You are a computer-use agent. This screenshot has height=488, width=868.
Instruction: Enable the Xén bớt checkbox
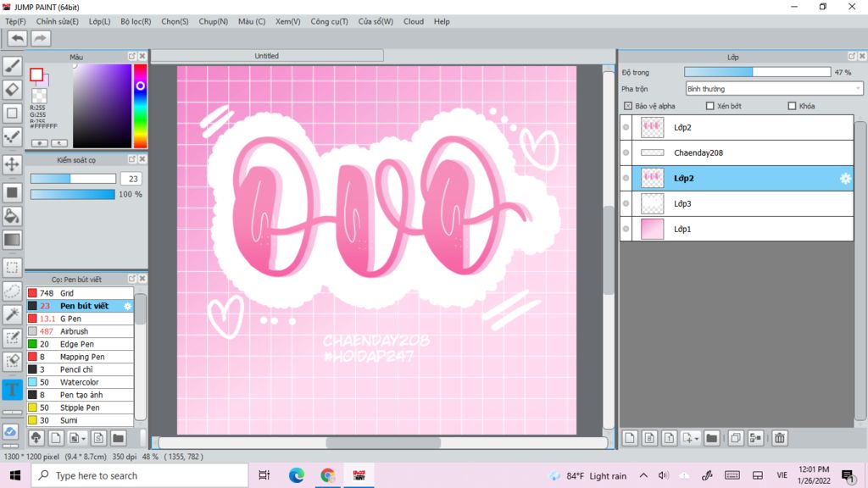[x=709, y=106]
